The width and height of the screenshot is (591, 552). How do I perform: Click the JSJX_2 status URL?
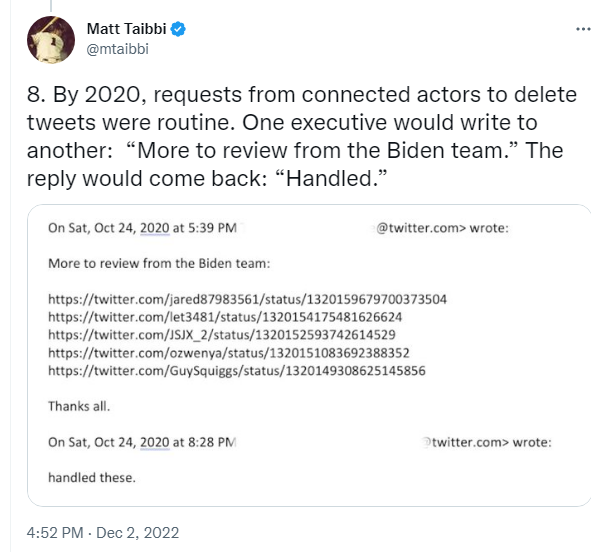(x=222, y=335)
